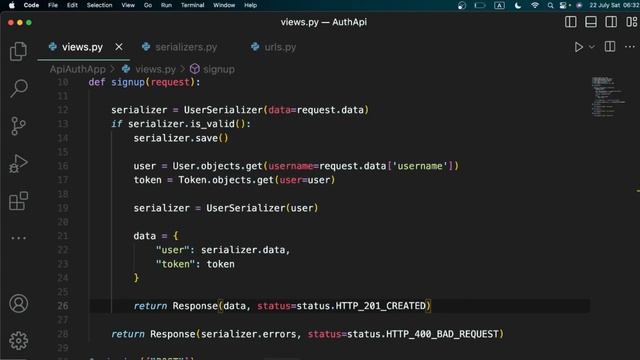This screenshot has width=640, height=360.
Task: Click HTTP_201_CREATED in return statement
Action: 380,306
